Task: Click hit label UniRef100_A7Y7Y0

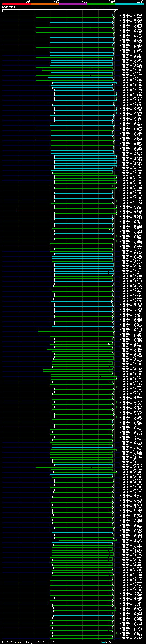Action: 131,48
